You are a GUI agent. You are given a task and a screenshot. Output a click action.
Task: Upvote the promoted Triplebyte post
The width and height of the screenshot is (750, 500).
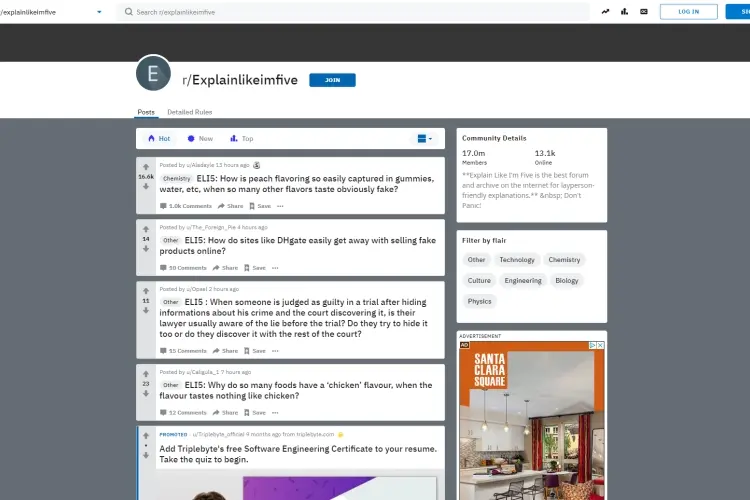pyautogui.click(x=146, y=435)
